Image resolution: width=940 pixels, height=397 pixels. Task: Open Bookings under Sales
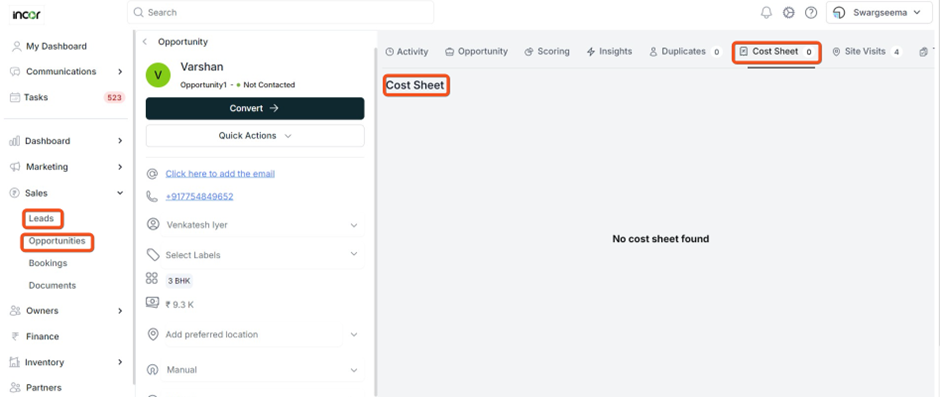click(48, 263)
